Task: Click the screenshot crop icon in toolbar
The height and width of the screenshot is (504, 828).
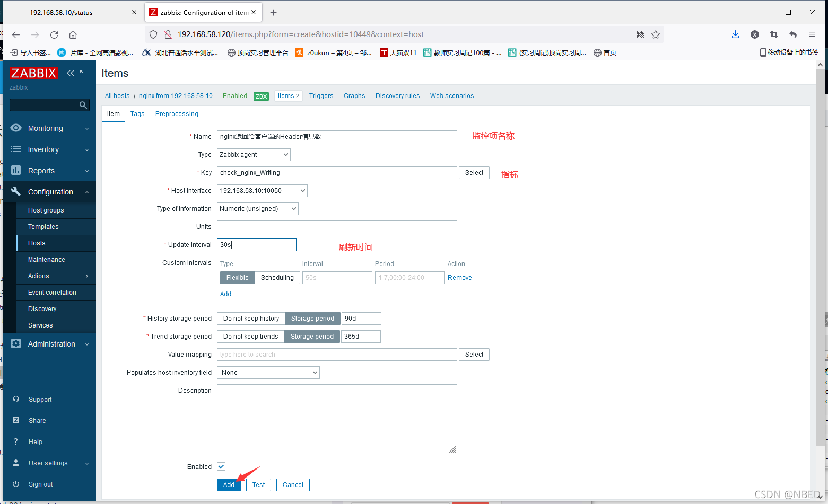Action: [774, 34]
